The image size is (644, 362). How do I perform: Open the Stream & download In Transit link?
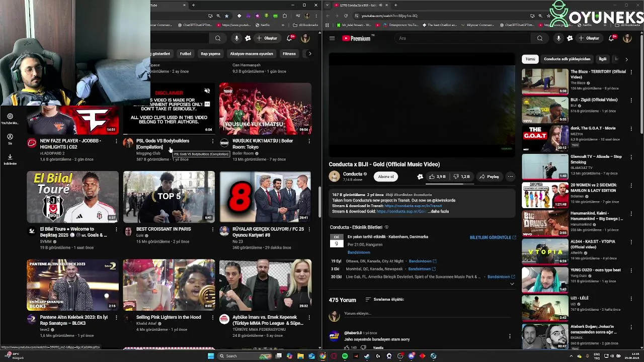(x=413, y=206)
